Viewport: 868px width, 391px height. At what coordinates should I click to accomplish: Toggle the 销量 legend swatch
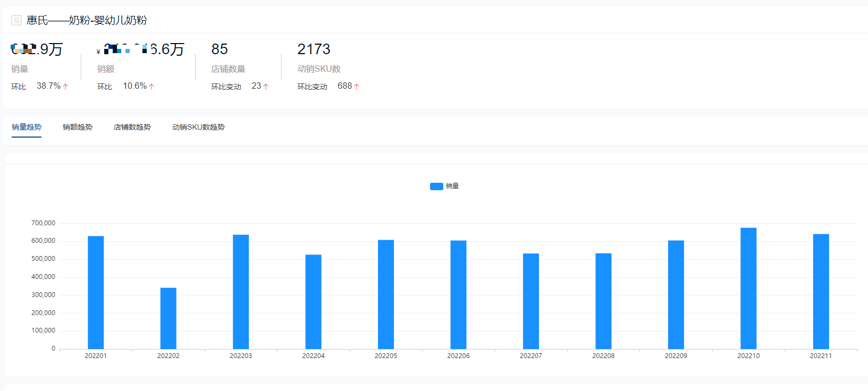pos(436,186)
